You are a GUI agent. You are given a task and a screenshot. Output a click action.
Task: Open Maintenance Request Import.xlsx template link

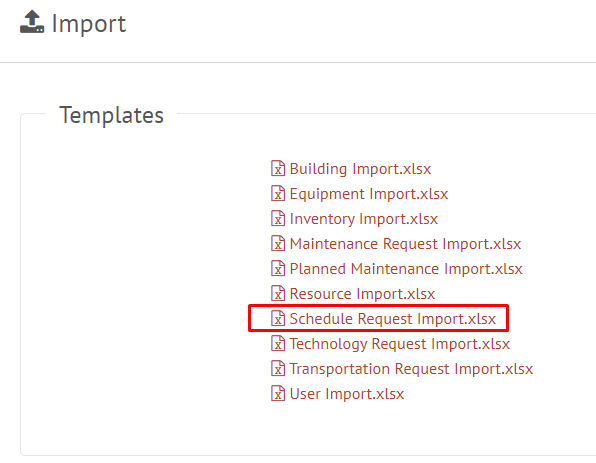click(x=405, y=244)
